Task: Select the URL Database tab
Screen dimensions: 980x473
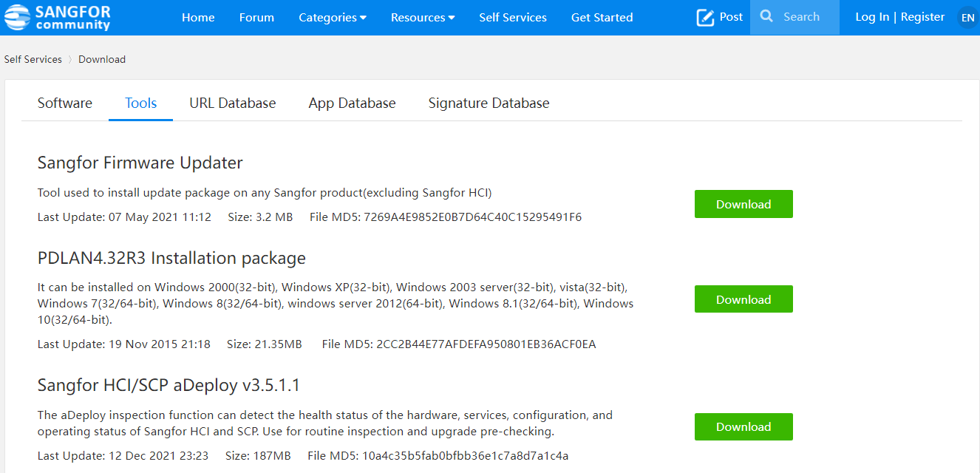Action: click(232, 103)
